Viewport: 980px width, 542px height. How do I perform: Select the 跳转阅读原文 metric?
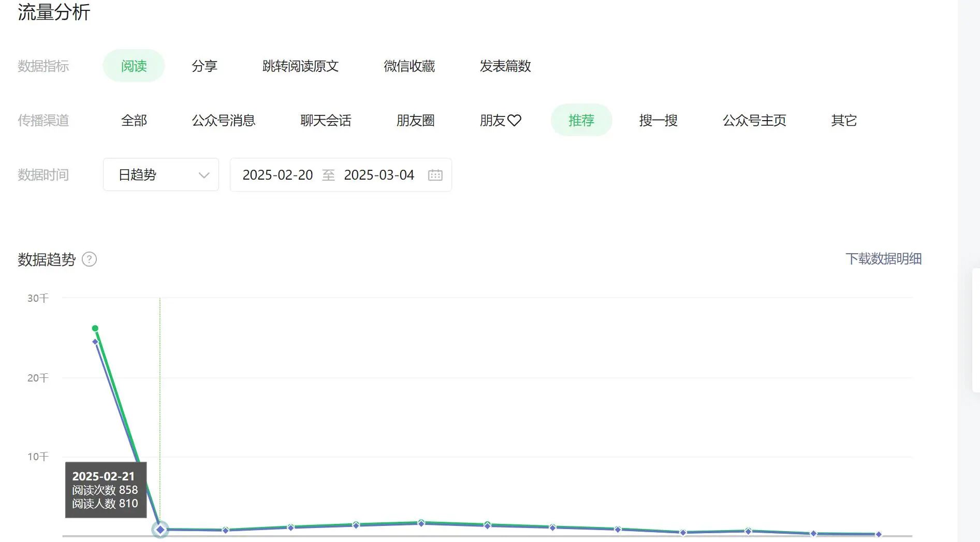click(300, 66)
